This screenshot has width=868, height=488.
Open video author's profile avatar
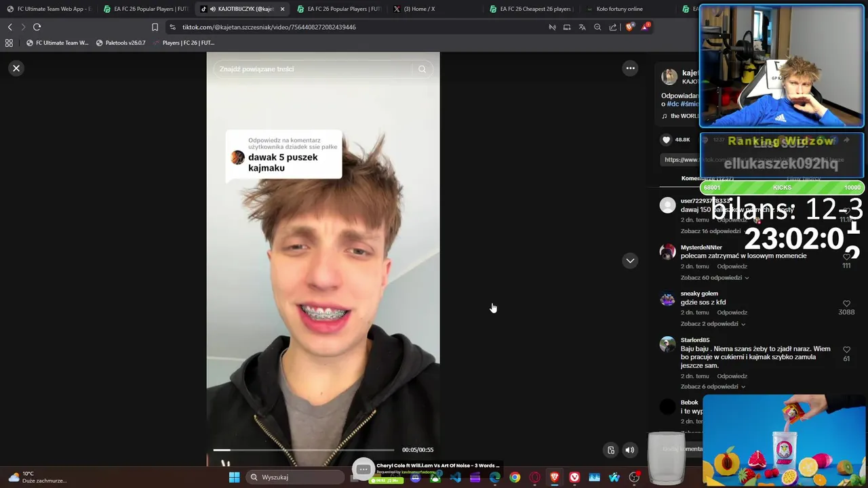pyautogui.click(x=669, y=77)
